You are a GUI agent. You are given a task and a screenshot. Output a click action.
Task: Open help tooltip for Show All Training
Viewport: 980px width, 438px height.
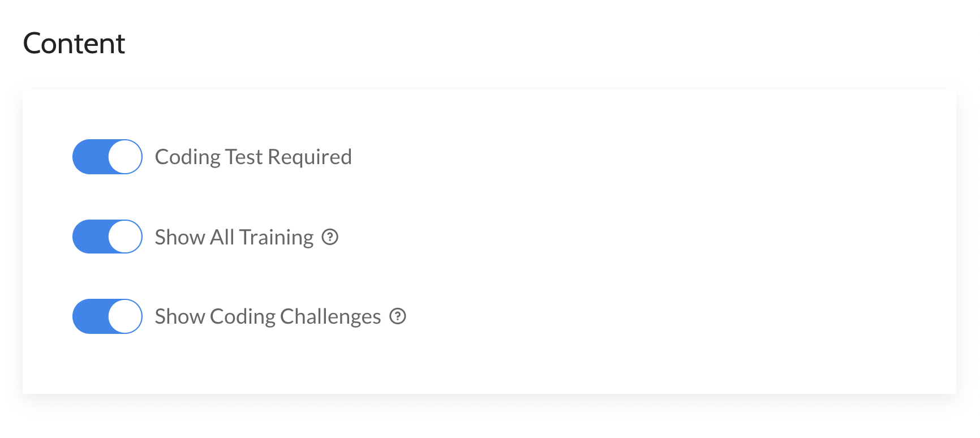point(330,237)
